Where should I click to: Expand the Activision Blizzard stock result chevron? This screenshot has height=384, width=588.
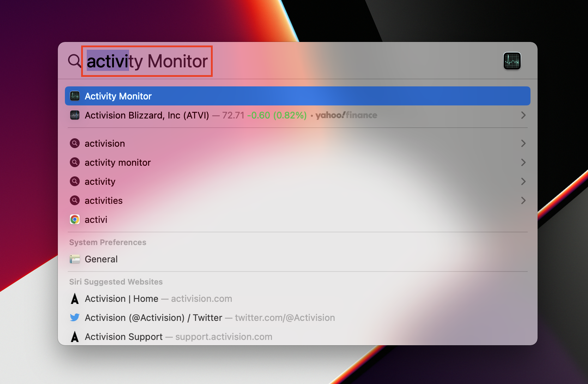click(523, 115)
